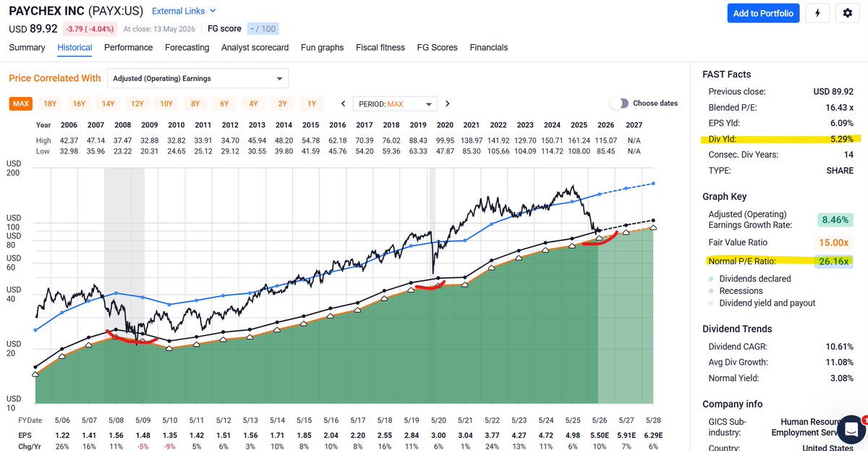The width and height of the screenshot is (868, 451).
Task: Click the Consec. Div Years value 14
Action: pos(848,155)
